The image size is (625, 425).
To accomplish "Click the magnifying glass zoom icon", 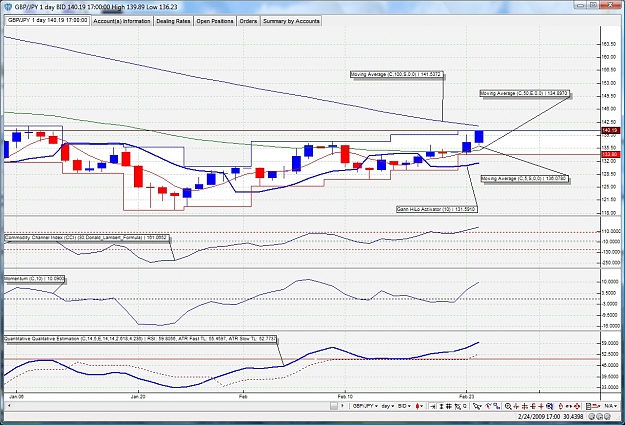I will pos(508,406).
